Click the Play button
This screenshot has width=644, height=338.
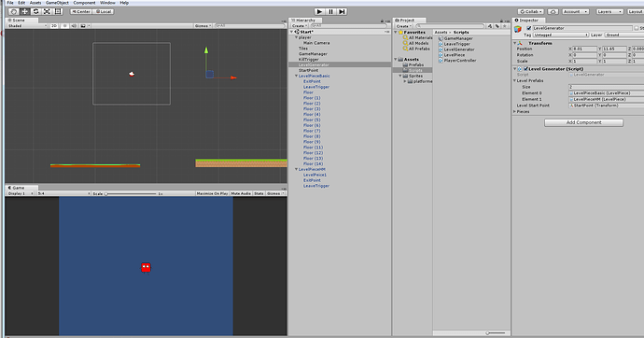pyautogui.click(x=319, y=11)
